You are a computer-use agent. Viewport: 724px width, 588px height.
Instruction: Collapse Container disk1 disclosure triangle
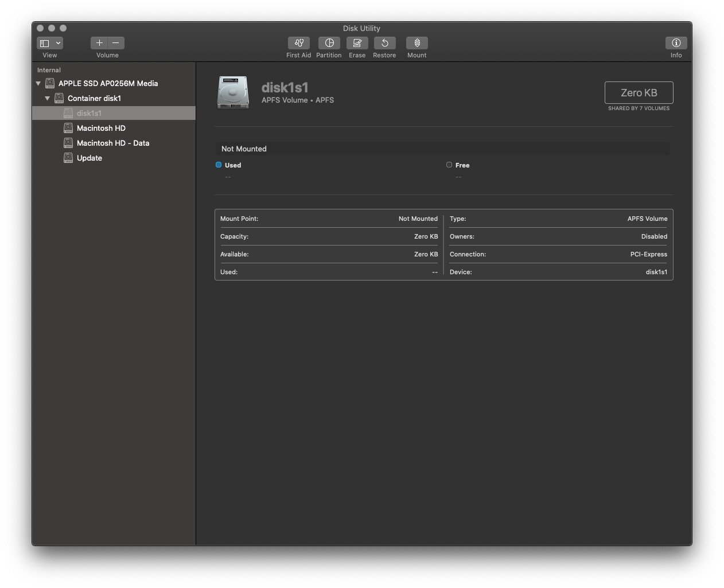48,98
